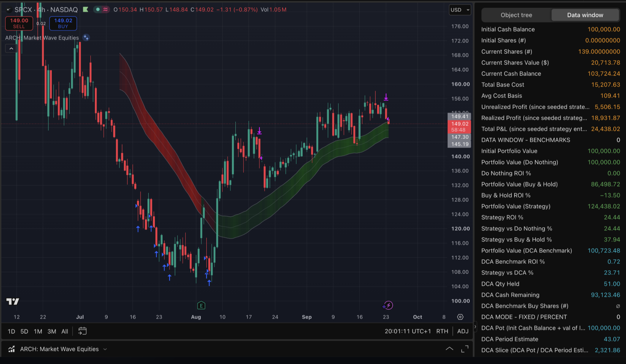Open the timezone menu showing UTC+1
Screen dimensions: 626x364
(x=408, y=331)
